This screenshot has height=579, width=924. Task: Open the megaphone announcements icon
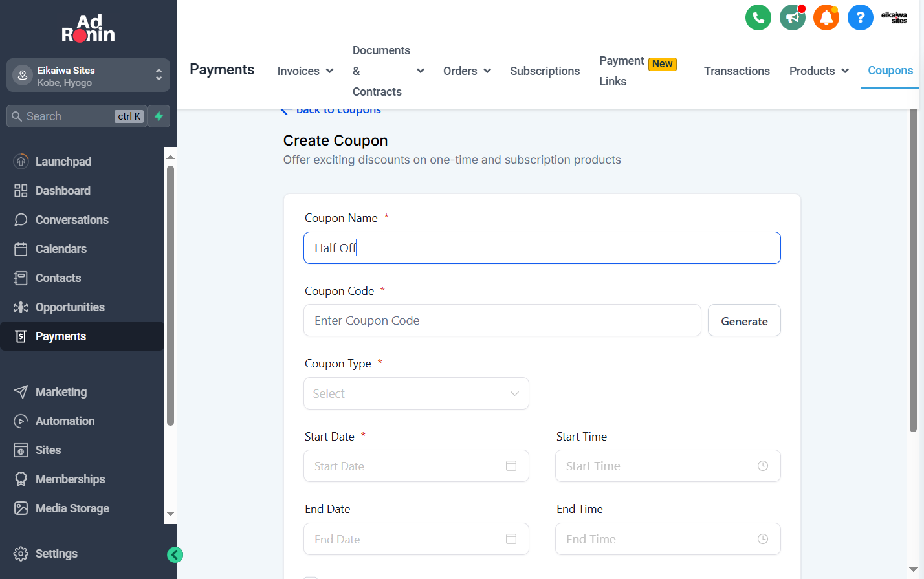click(793, 17)
